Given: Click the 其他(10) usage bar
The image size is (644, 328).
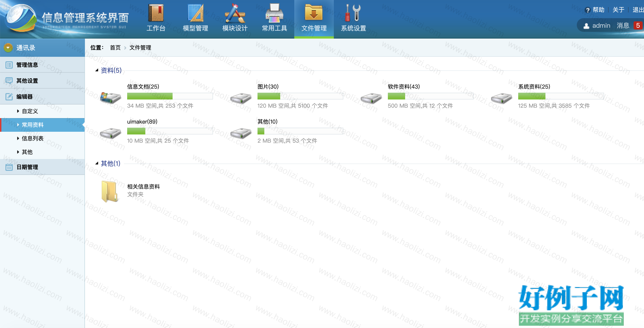Looking at the screenshot, I should click(x=300, y=131).
